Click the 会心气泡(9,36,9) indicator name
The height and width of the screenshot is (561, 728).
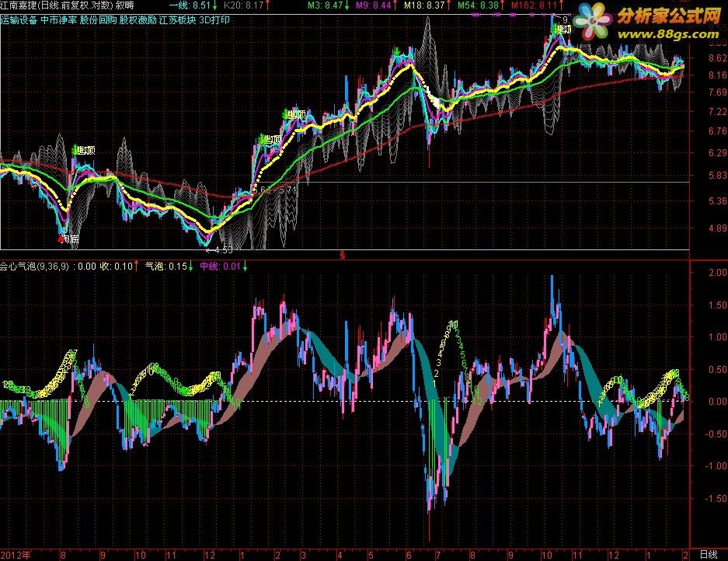tap(34, 266)
